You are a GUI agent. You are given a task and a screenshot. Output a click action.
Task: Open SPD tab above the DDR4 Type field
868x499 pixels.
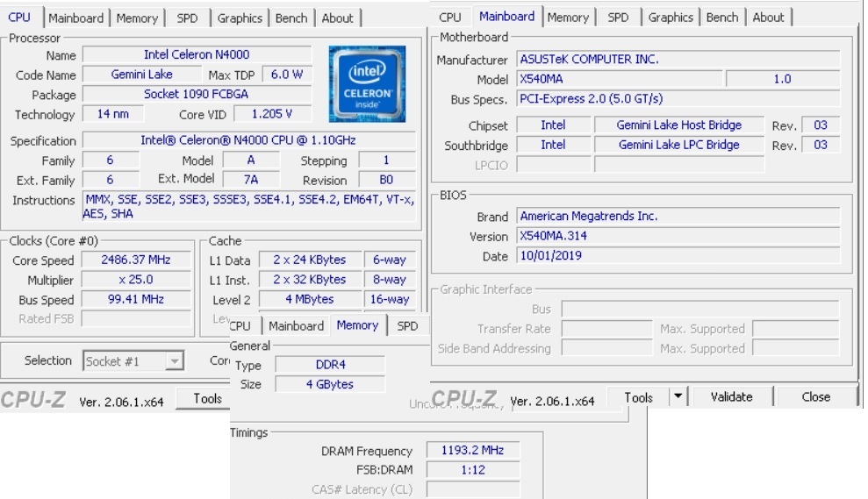pyautogui.click(x=407, y=325)
